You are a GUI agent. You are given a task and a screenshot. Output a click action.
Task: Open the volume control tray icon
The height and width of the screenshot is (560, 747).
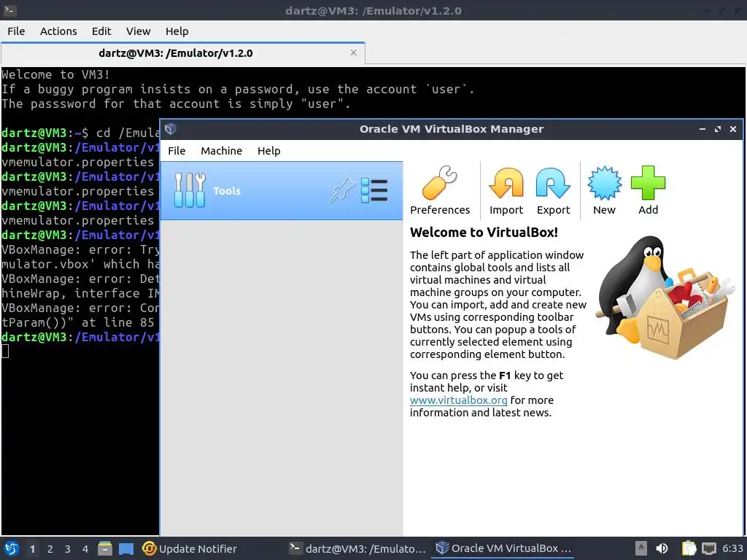pyautogui.click(x=662, y=548)
